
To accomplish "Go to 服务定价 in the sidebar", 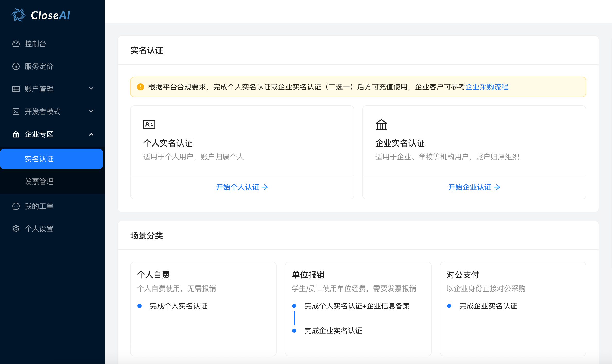I will click(53, 67).
